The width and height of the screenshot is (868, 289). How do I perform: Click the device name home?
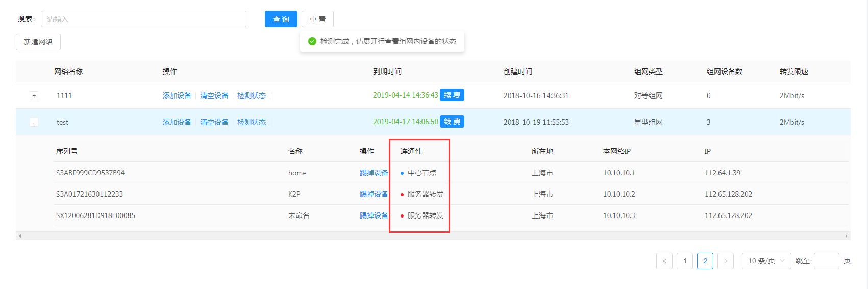point(297,173)
